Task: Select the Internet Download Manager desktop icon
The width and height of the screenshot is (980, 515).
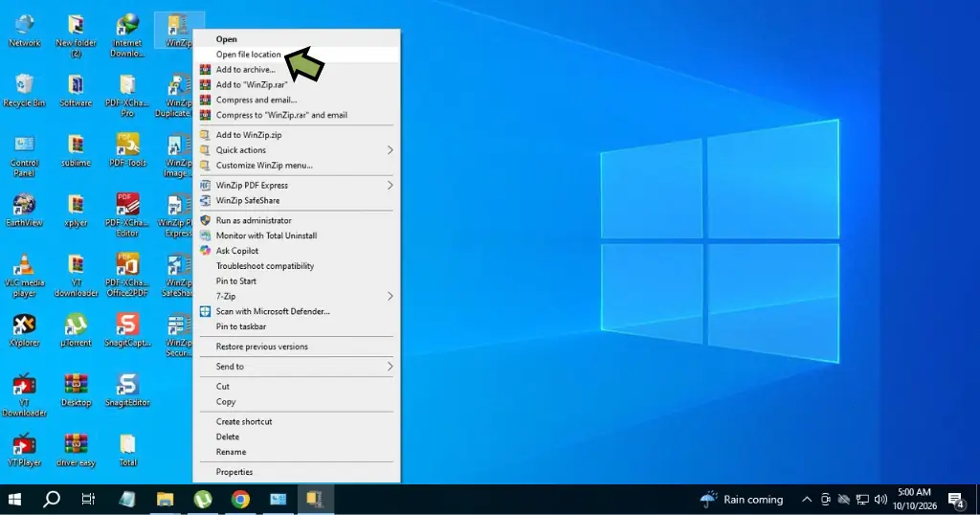Action: click(127, 35)
